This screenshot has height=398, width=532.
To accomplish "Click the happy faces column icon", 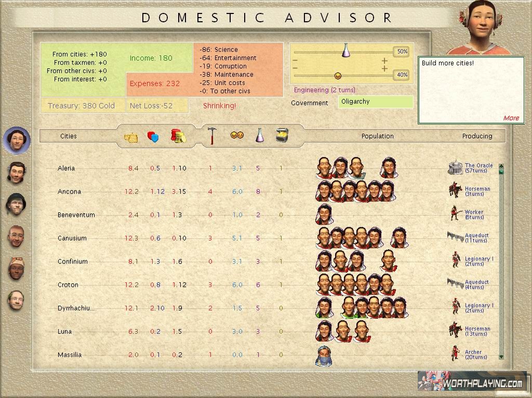I will [x=237, y=135].
